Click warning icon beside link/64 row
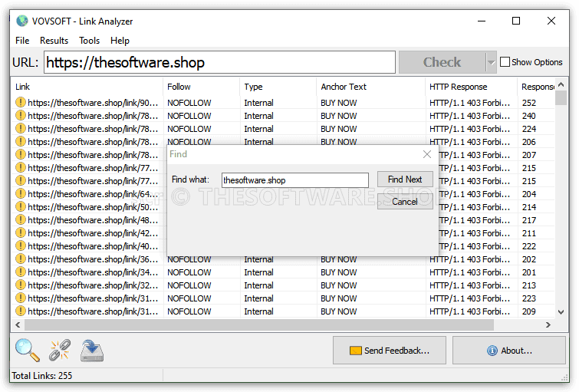This screenshot has width=579, height=392. [20, 193]
